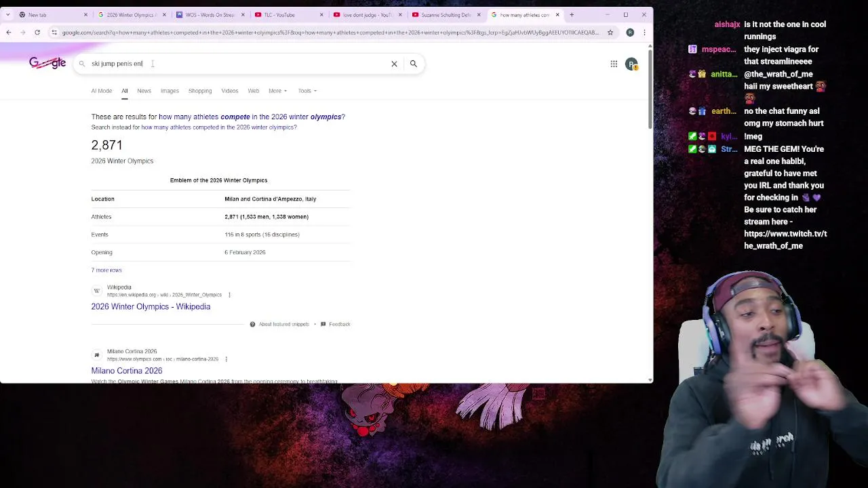Click the Milano Cortina 2026 site favicon
The height and width of the screenshot is (488, 868).
(96, 355)
